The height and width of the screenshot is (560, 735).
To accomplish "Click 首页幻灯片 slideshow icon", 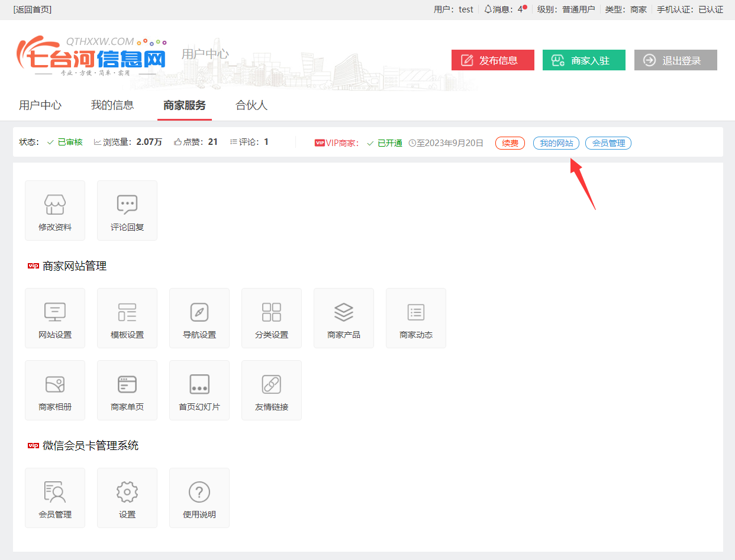I will [x=199, y=384].
